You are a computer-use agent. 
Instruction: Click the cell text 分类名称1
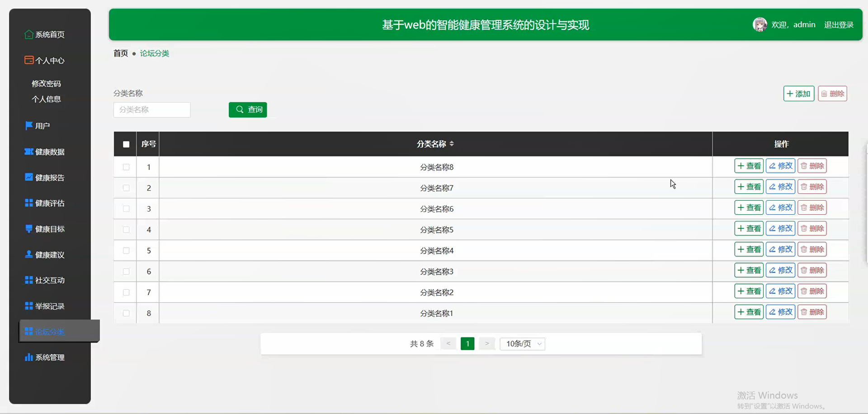point(437,313)
